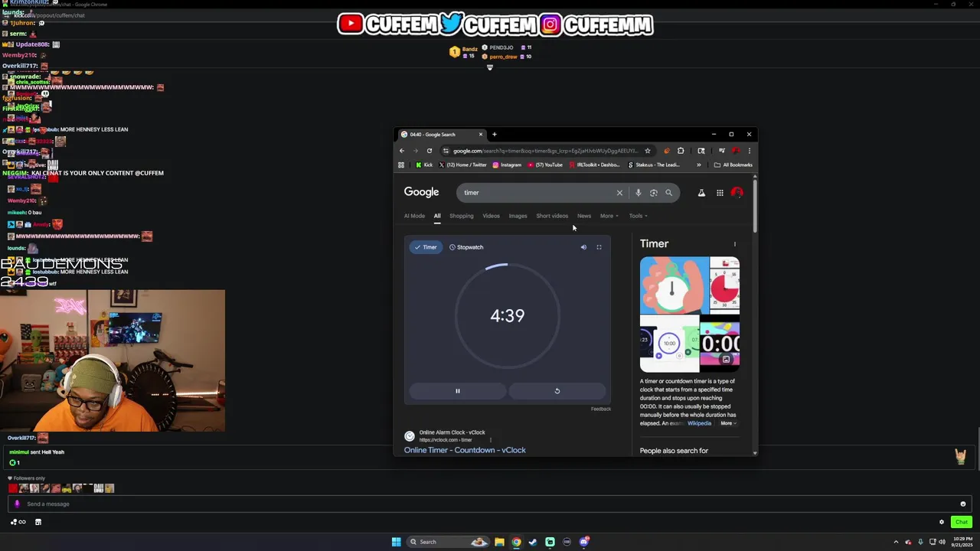
Task: Open Kick chat settings gear
Action: click(x=942, y=522)
